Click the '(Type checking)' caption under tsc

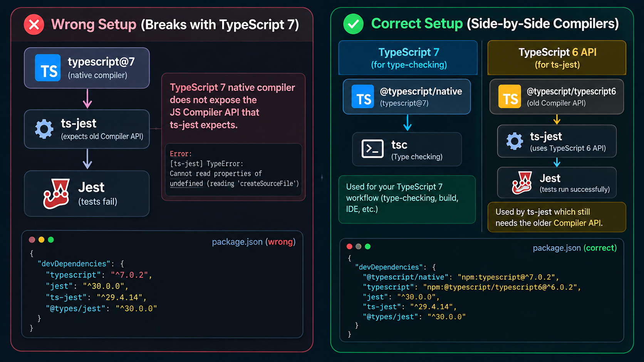[x=417, y=157]
